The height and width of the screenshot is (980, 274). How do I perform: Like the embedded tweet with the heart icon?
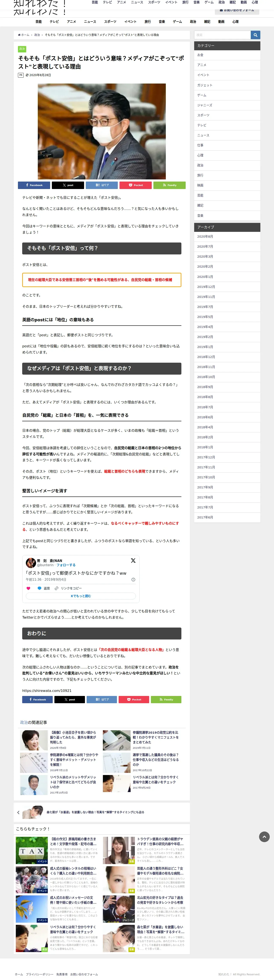(x=28, y=588)
